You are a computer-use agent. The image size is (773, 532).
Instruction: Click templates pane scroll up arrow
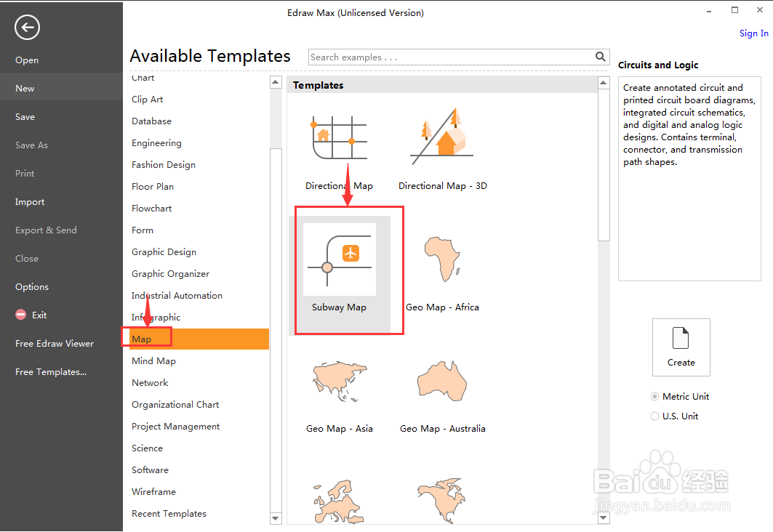(604, 83)
